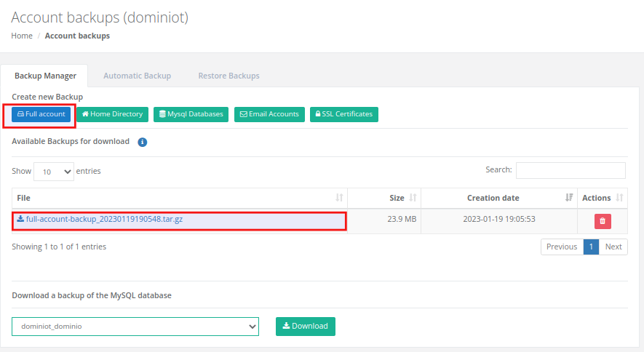Image resolution: width=644 pixels, height=352 pixels.
Task: Switch to the Automatic Backup tab
Action: tap(138, 76)
